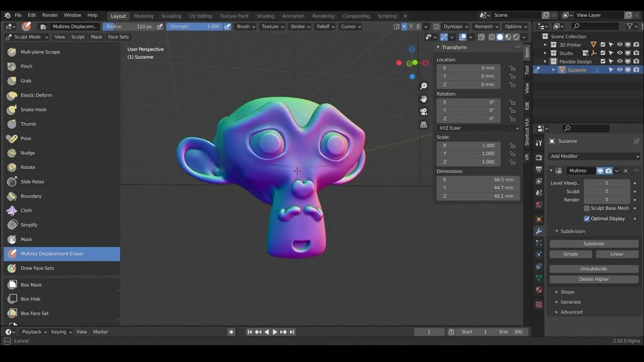
Task: Select the Grab sculpt brush
Action: (x=62, y=80)
